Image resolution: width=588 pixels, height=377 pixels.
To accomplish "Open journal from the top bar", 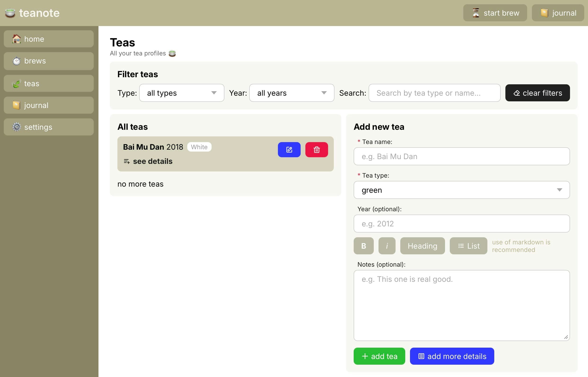I will pos(558,13).
